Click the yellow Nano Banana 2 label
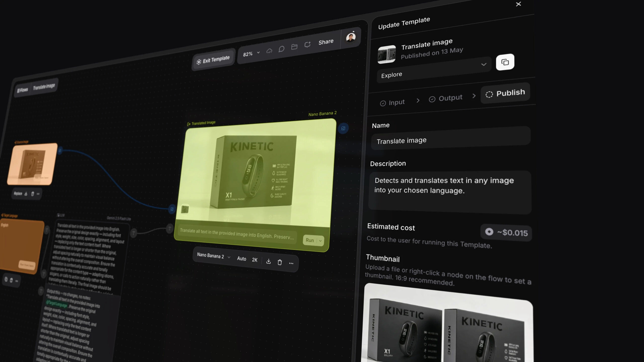 [322, 114]
